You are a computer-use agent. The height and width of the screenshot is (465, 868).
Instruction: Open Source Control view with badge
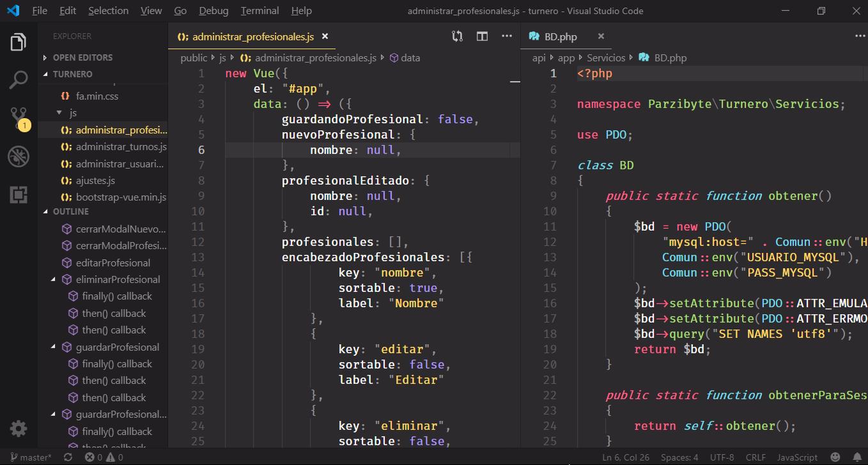pos(19,118)
